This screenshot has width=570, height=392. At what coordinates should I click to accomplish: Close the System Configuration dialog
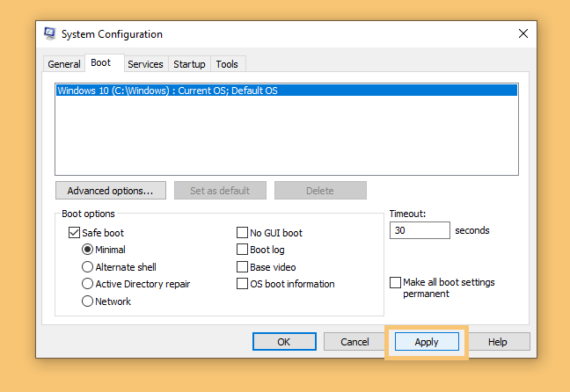[x=523, y=33]
